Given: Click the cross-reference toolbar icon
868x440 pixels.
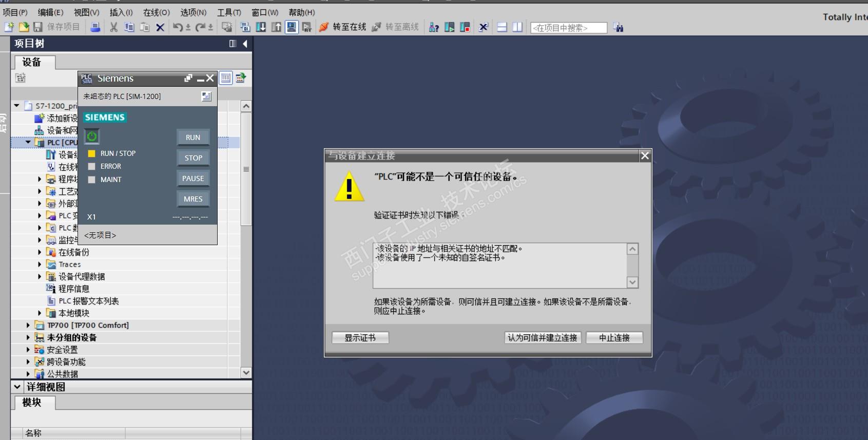Looking at the screenshot, I should point(483,27).
